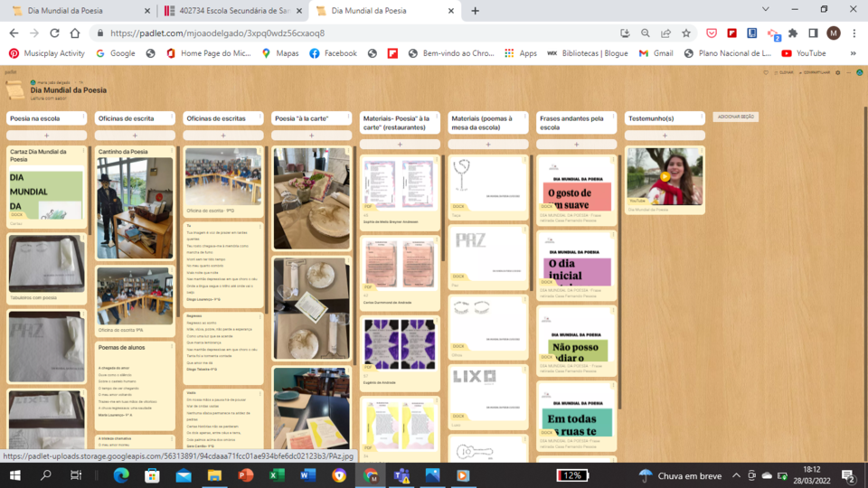This screenshot has height=488, width=868.
Task: Switch to 402734 Escola Secundária tab
Action: pos(233,11)
